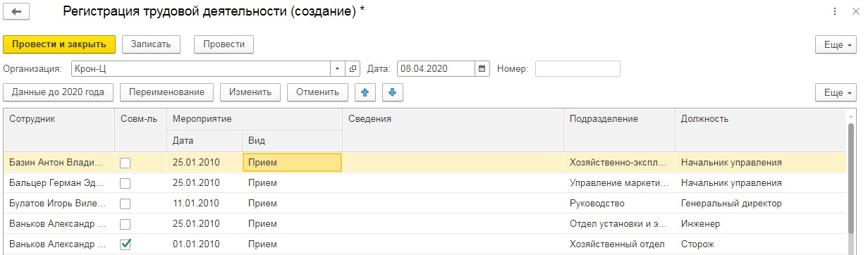Open the top Еще dropdown menu

tap(836, 44)
